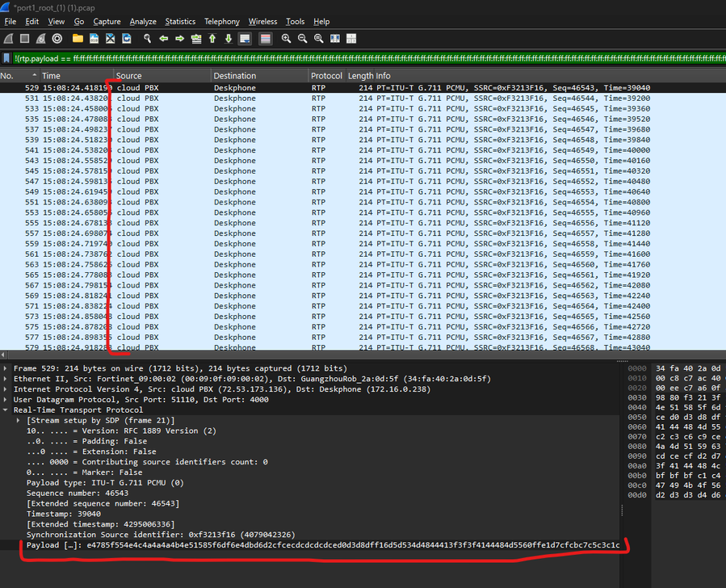
Task: Go to previous packet green left arrow
Action: 164,39
